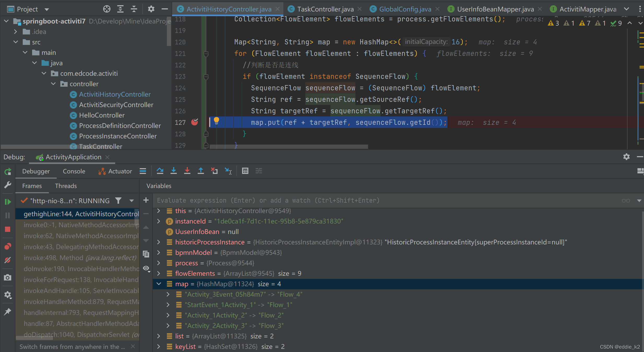Click Step Over button
The image size is (644, 352).
[x=160, y=171]
